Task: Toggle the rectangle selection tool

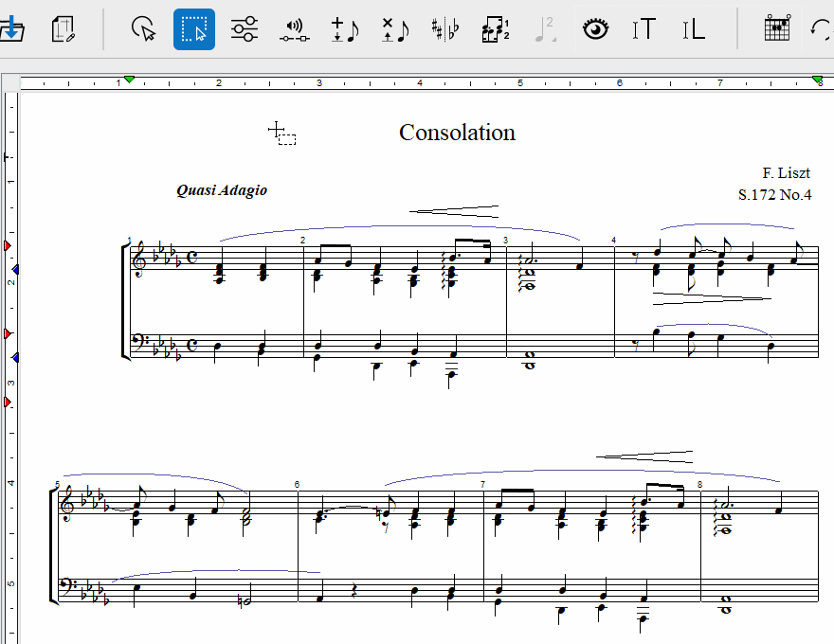Action: click(194, 29)
